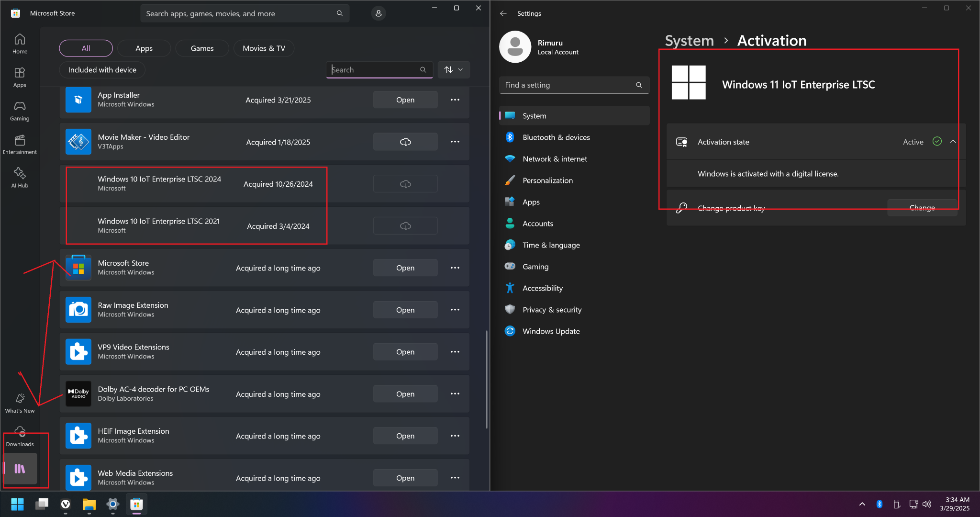Click the volume icon in system tray
The image size is (980, 517).
(x=927, y=504)
